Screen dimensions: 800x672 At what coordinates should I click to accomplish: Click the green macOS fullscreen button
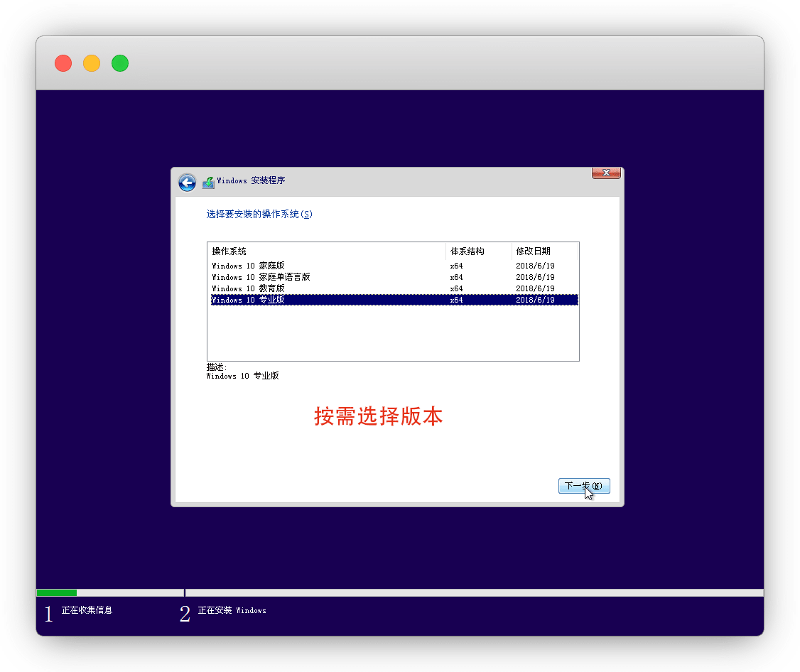coord(120,63)
